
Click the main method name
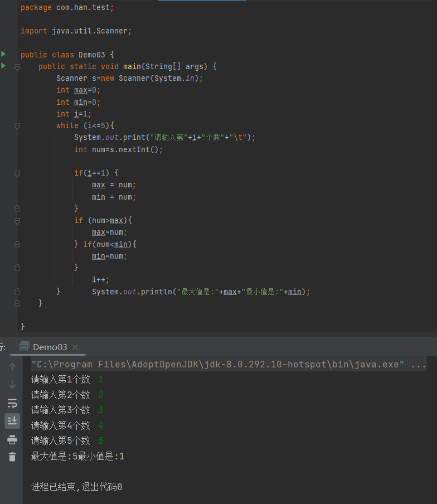tap(132, 66)
